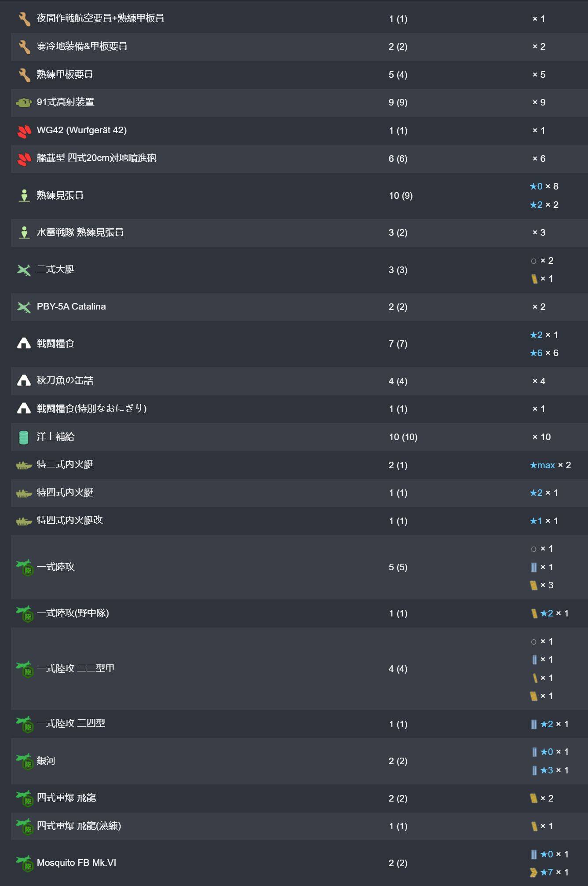This screenshot has height=886, width=588.
Task: Select the 一式陸攻 二二型甲 row name
Action: (x=76, y=668)
